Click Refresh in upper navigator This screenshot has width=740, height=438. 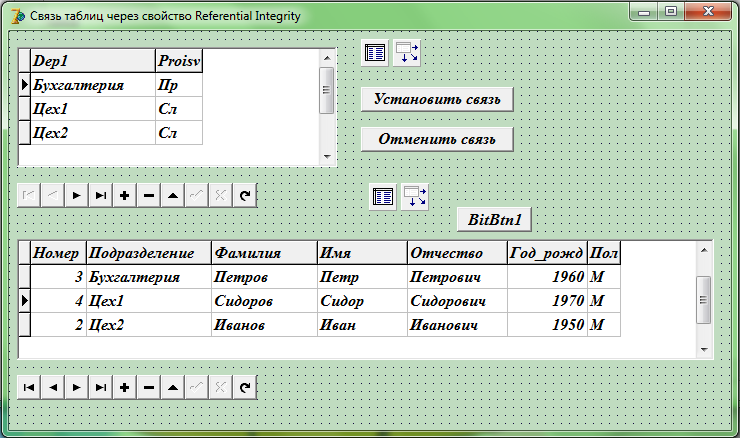coord(244,195)
